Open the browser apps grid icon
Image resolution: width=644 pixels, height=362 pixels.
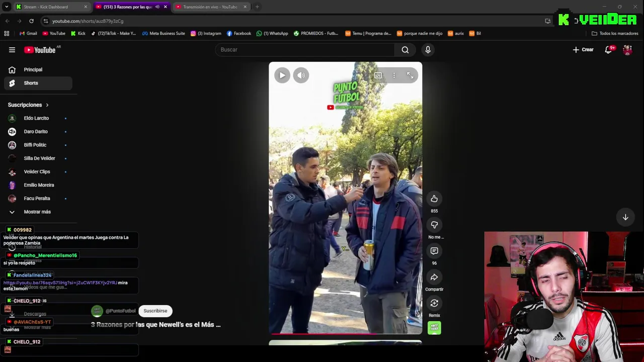pos(7,34)
